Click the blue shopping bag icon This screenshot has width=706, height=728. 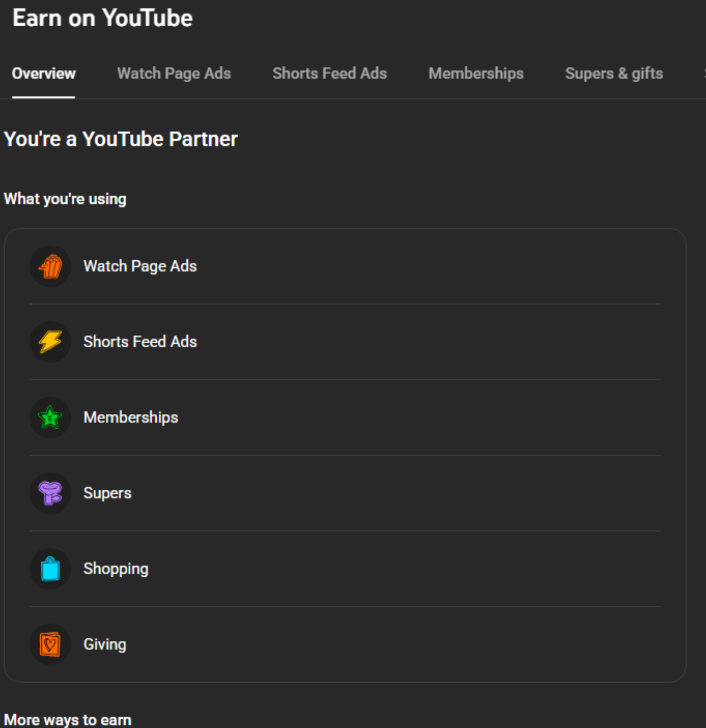click(50, 569)
